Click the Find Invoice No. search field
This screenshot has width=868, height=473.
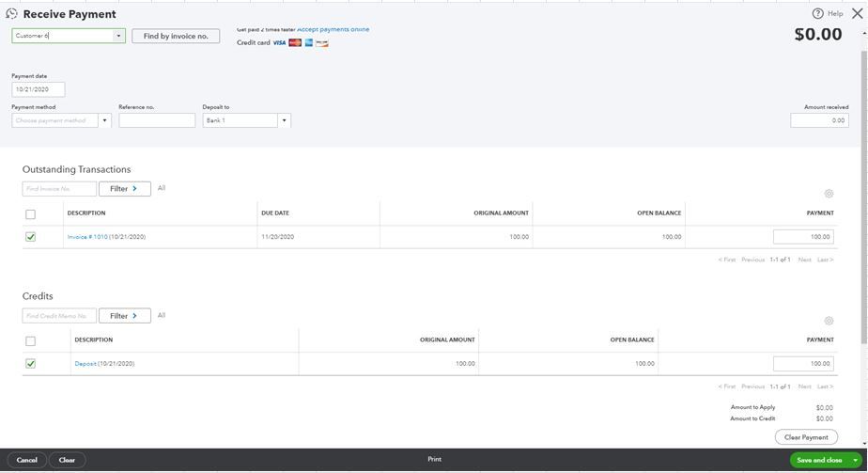(x=59, y=189)
